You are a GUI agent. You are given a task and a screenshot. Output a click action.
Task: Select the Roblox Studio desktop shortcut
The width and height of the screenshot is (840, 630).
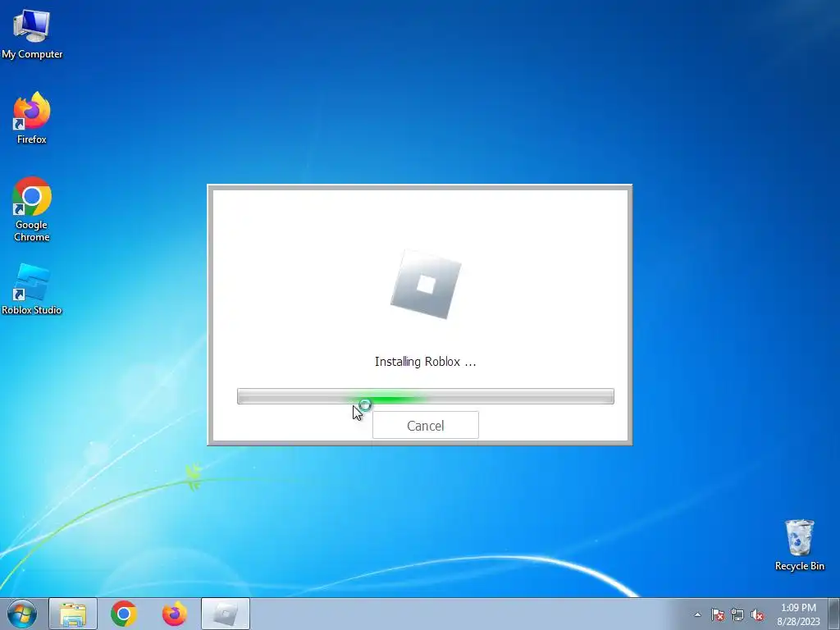pos(32,290)
